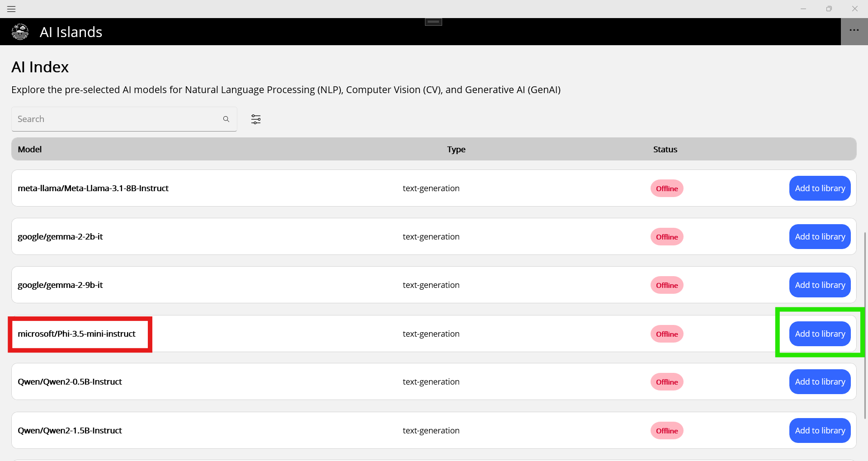Close the application window
The image size is (868, 461).
[x=854, y=9]
